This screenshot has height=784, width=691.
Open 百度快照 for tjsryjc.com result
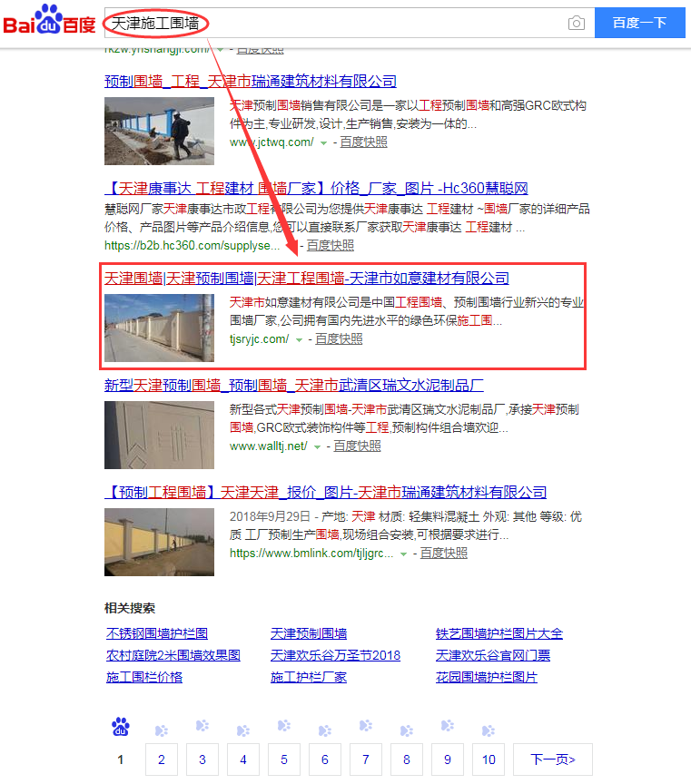(339, 339)
